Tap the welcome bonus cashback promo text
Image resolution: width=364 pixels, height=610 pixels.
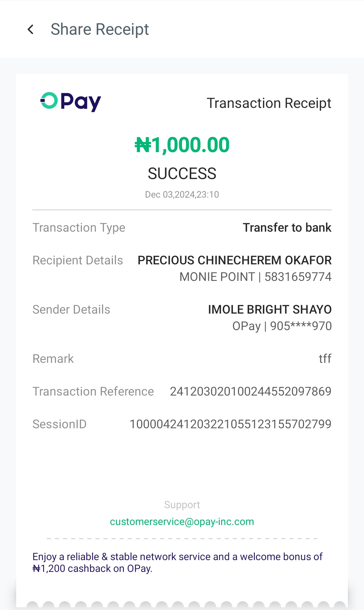coord(177,562)
